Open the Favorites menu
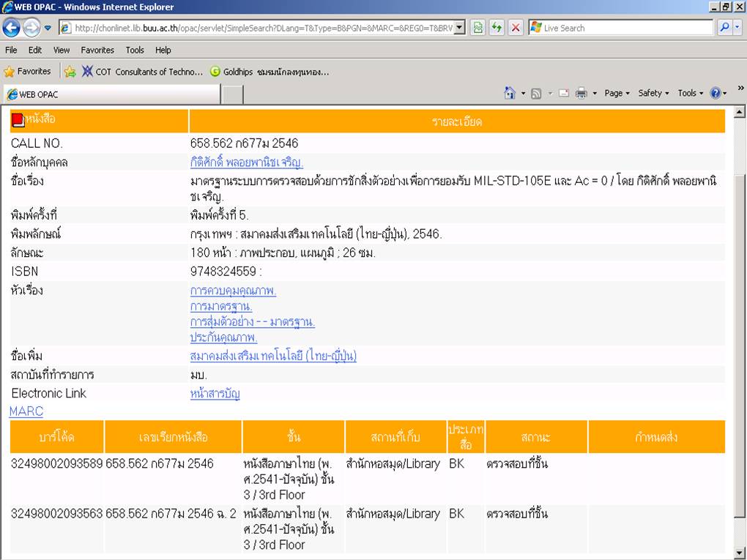Screen dimensions: 747x560 (97, 50)
